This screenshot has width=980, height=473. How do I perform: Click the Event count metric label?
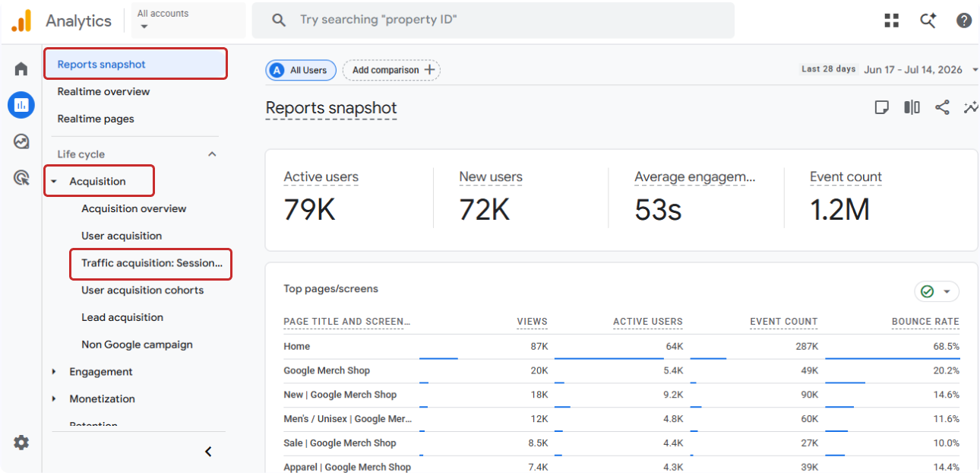[x=846, y=177]
